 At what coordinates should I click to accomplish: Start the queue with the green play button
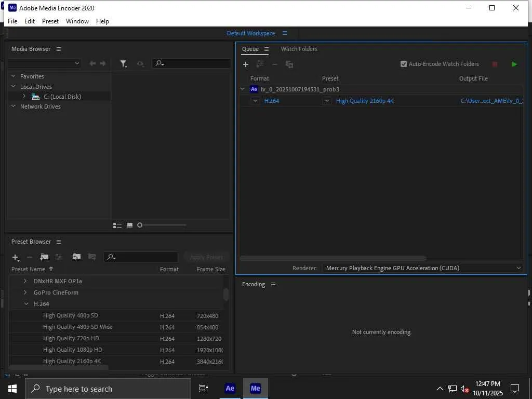[x=514, y=64]
